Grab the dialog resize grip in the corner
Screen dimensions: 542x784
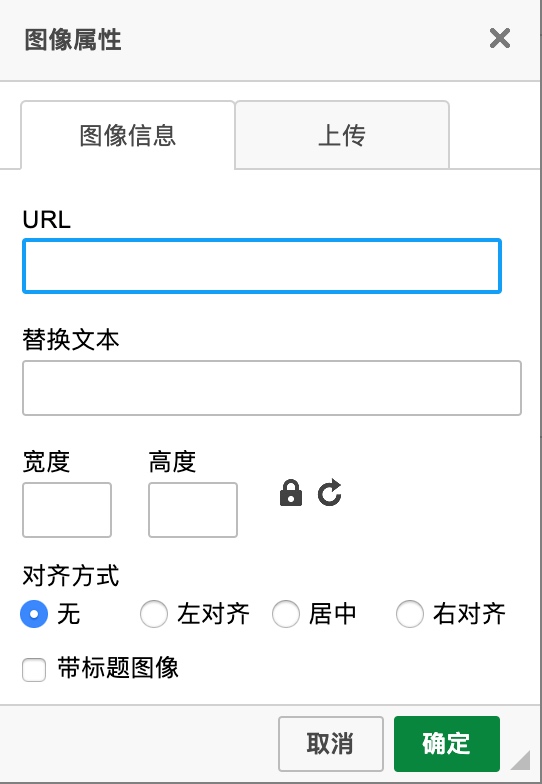point(520,760)
